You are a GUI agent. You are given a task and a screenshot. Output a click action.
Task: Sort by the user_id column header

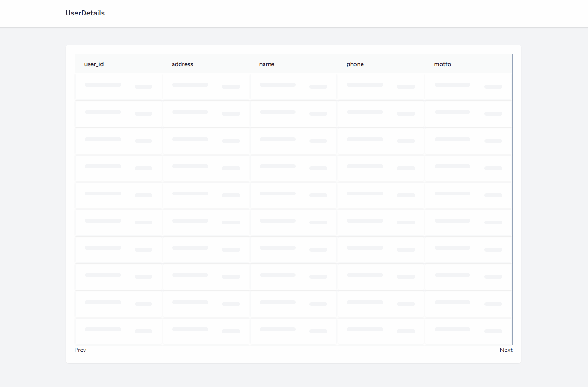coord(94,64)
